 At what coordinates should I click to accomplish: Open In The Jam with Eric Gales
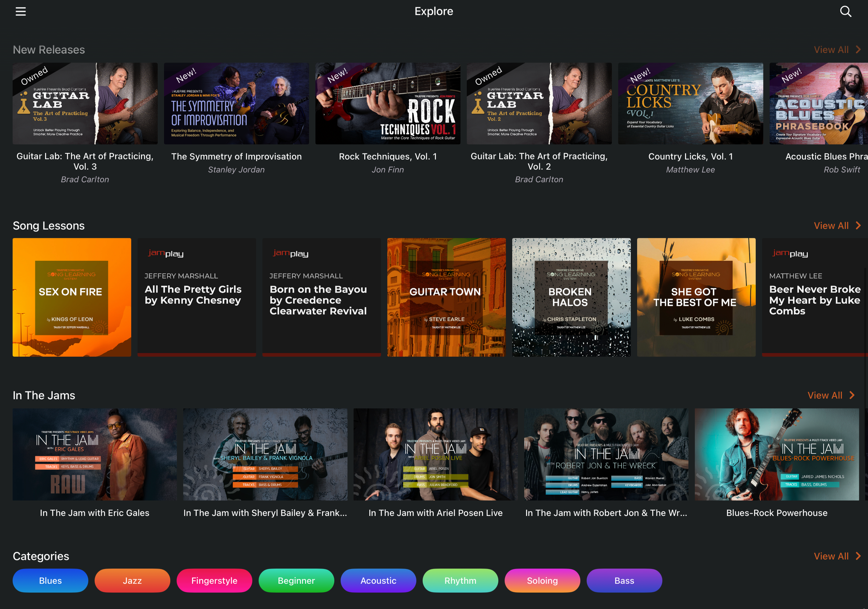point(94,454)
